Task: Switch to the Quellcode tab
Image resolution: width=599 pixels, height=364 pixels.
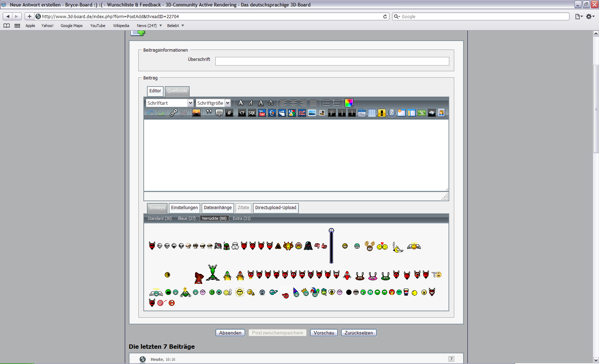Action: coord(177,91)
